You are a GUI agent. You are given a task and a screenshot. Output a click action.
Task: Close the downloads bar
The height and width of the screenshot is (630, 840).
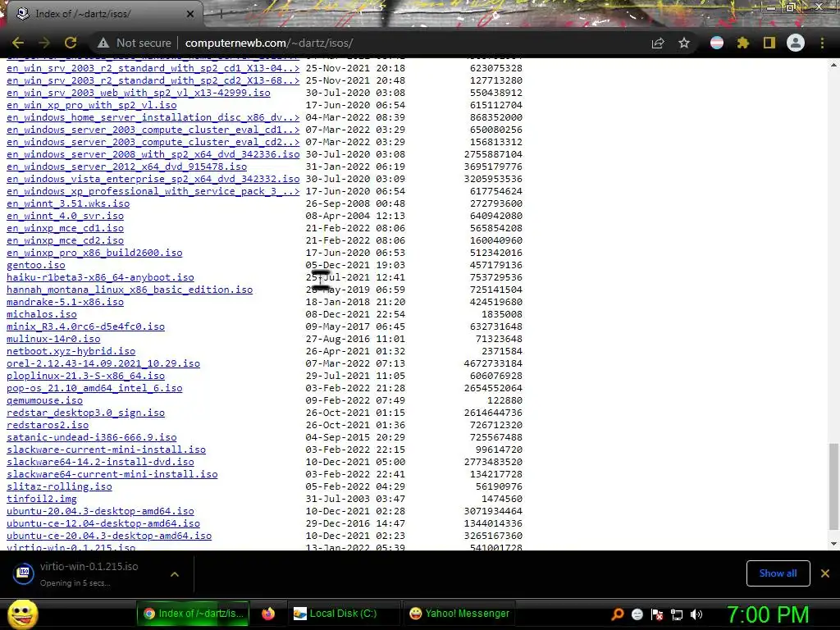click(825, 573)
